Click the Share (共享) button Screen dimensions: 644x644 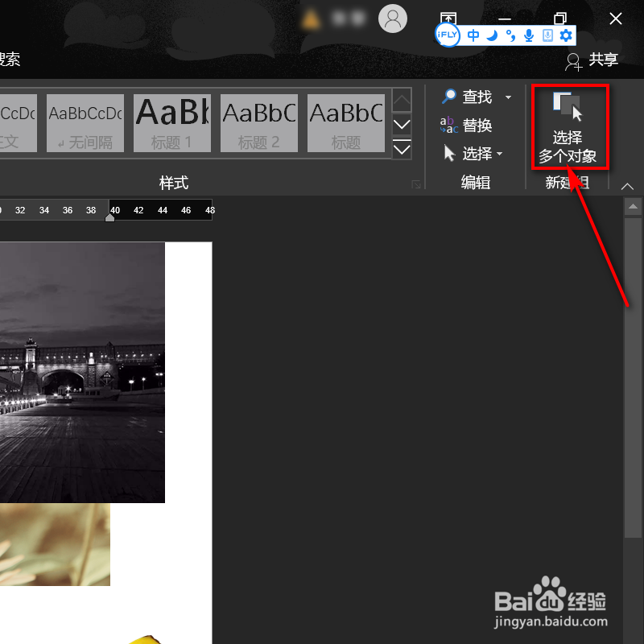tap(592, 60)
